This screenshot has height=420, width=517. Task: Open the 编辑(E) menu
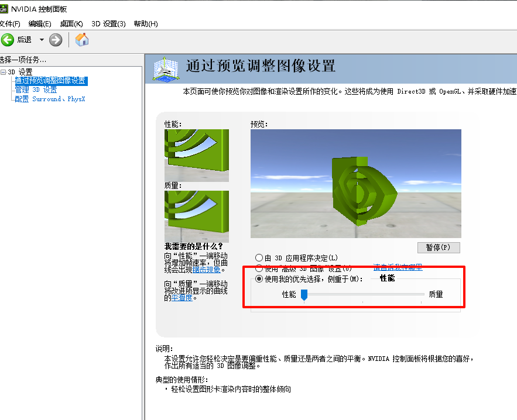40,24
